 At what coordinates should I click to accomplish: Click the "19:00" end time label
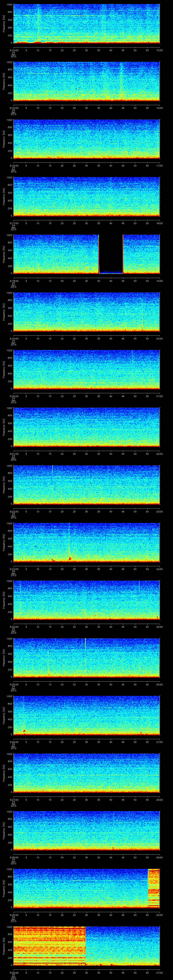[x=159, y=281]
